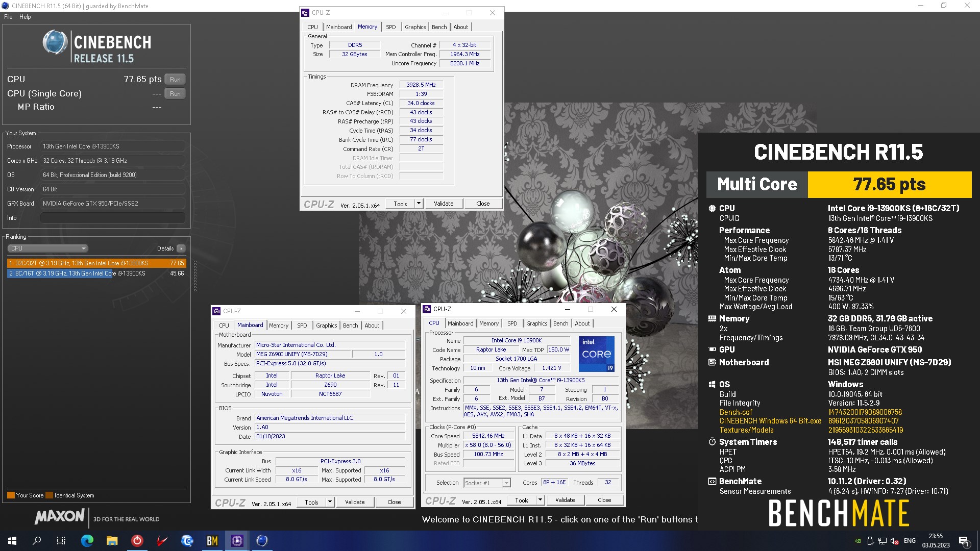Image resolution: width=980 pixels, height=551 pixels.
Task: Click CPU-Z CPU window title icon
Action: (x=427, y=309)
